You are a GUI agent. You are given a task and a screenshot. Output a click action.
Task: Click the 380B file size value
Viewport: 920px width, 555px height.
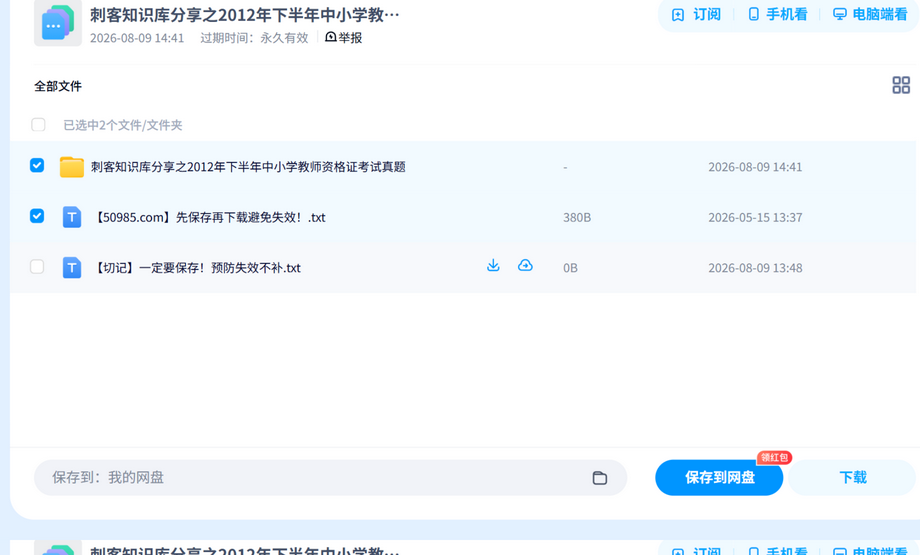(577, 217)
